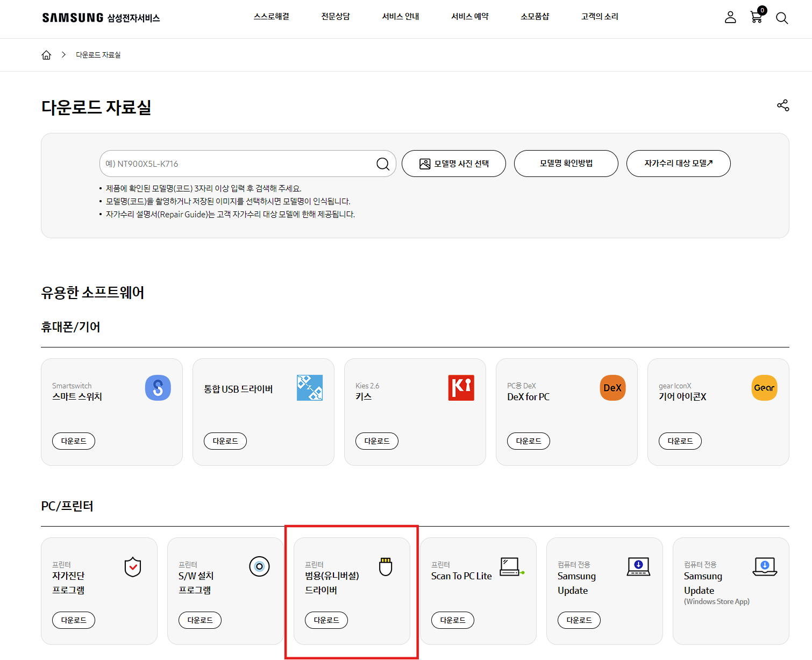Viewport: 812px width, 660px height.
Task: Open the shopping cart icon
Action: (756, 17)
